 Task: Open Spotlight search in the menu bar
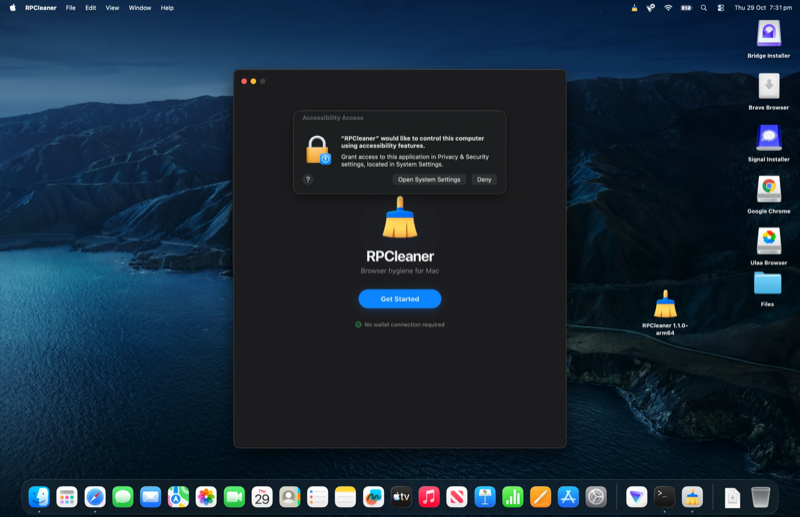click(704, 8)
